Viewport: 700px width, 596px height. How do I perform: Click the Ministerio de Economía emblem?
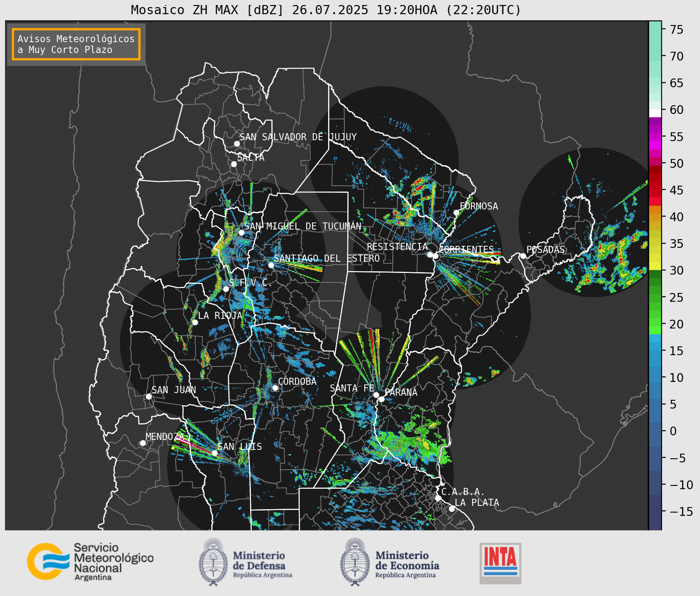point(355,562)
